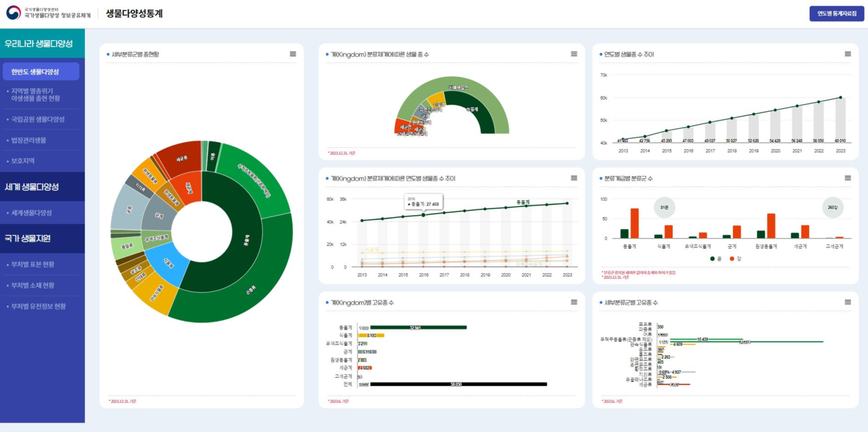Expand the 우리나라 생물다양성 sidebar section
868x432 pixels.
coord(41,43)
